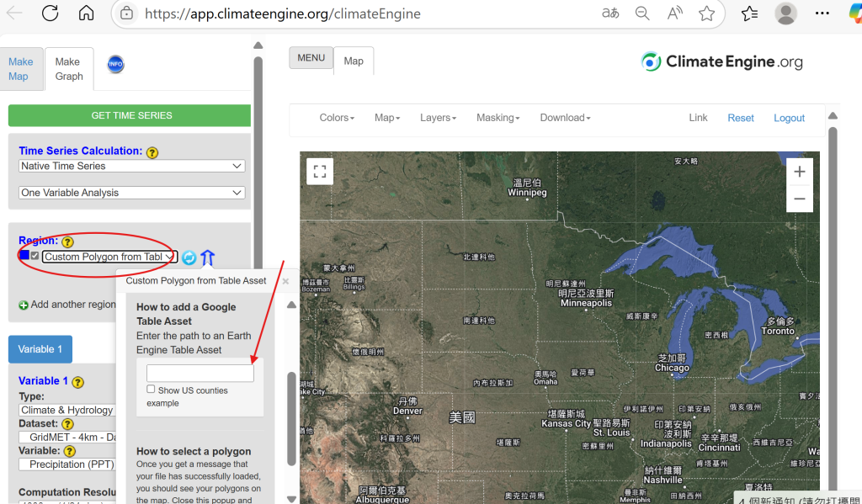Click the Link option in toolbar
Image resolution: width=862 pixels, height=504 pixels.
coord(698,118)
